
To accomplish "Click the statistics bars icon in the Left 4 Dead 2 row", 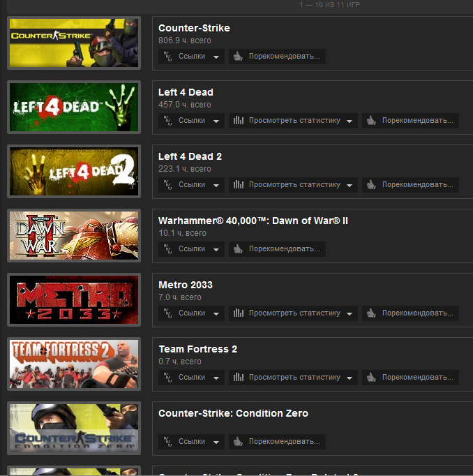I will [x=239, y=184].
